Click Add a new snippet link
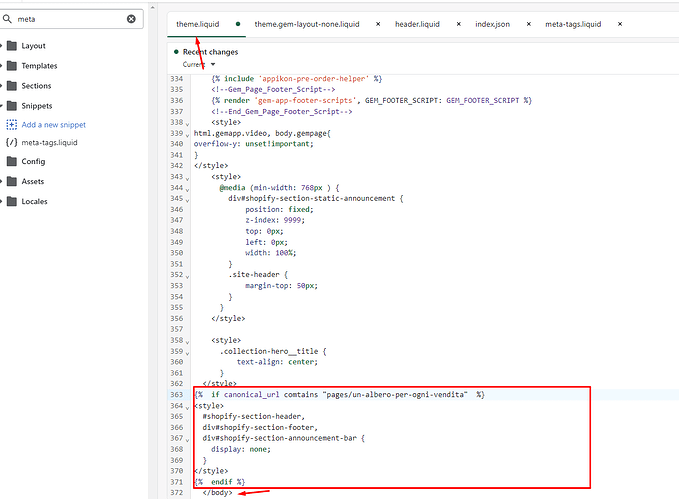 click(54, 125)
